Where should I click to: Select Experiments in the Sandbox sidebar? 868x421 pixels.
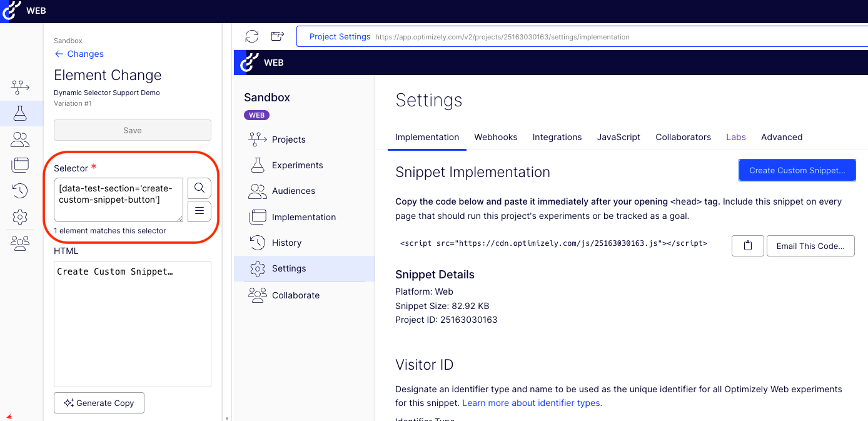click(297, 165)
